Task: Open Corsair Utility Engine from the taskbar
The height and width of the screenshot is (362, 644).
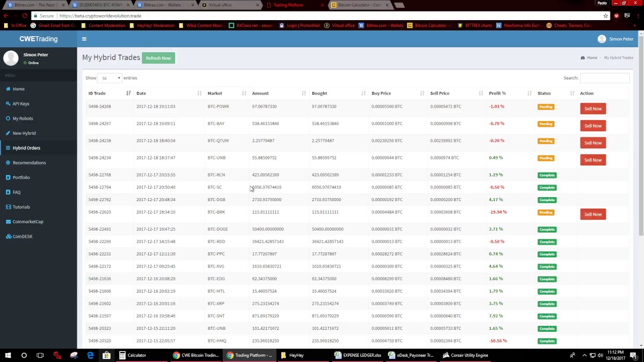Action: coord(465,355)
